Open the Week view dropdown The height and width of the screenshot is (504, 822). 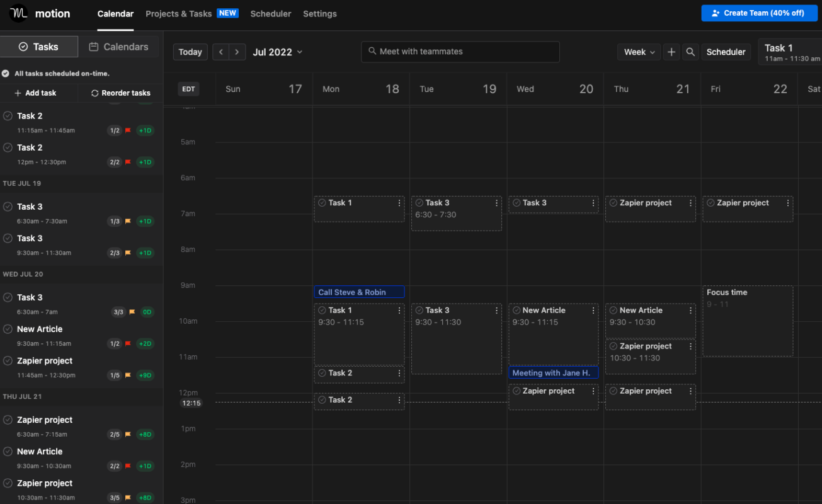coord(639,52)
